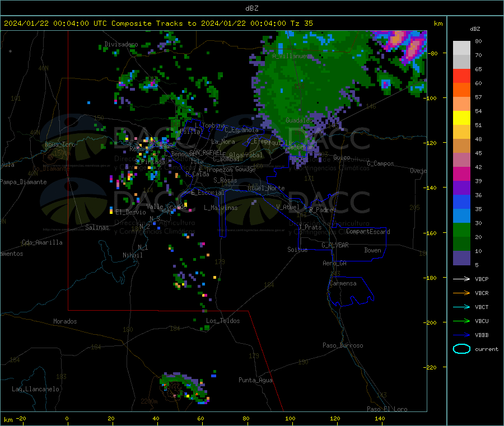Click the 'Morados' map label

65,321
